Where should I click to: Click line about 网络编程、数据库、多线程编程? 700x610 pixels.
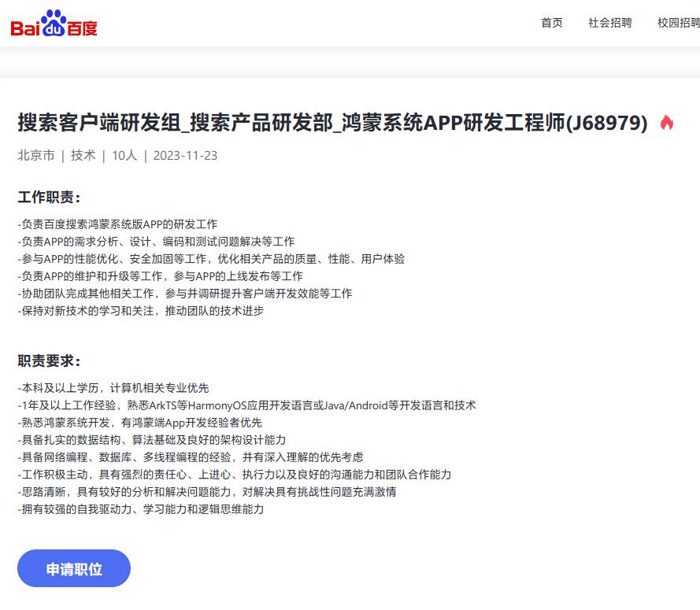(x=191, y=457)
